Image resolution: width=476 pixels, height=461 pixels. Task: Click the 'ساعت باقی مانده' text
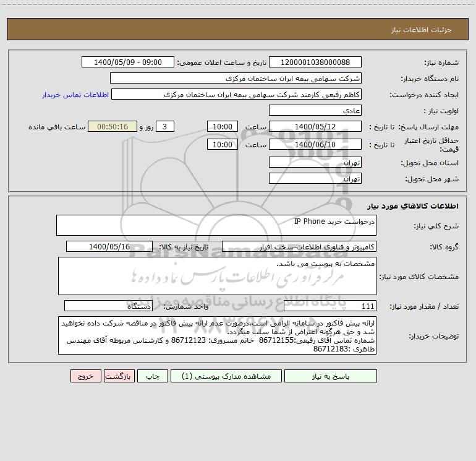click(57, 127)
